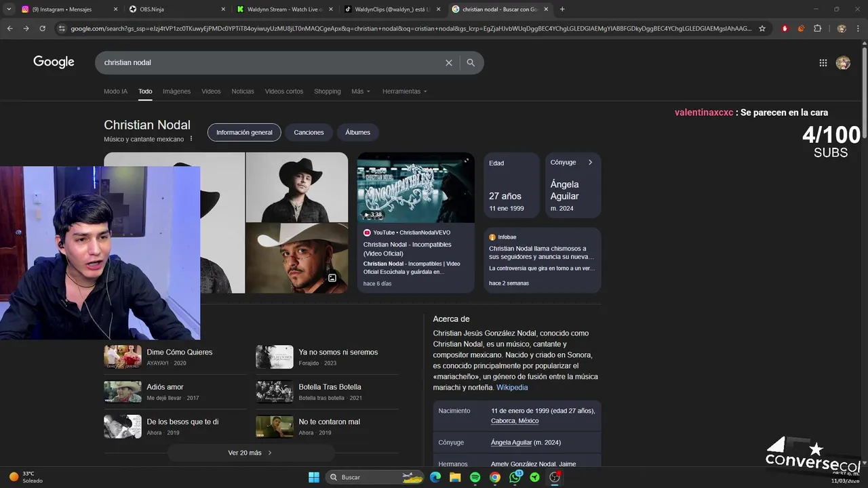Click the Google logo
Viewport: 868px width, 488px height.
point(54,62)
